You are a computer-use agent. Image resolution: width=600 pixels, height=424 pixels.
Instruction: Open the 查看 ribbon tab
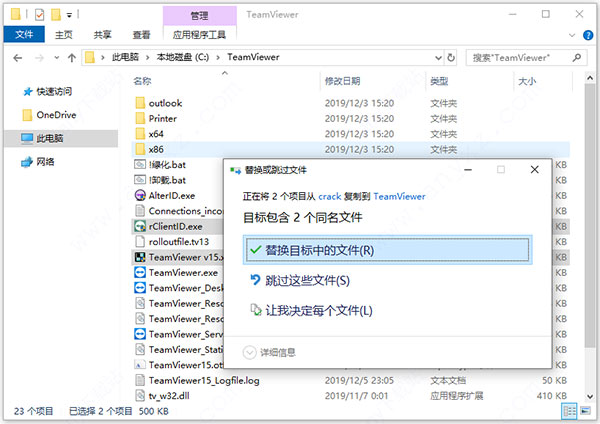click(x=141, y=35)
